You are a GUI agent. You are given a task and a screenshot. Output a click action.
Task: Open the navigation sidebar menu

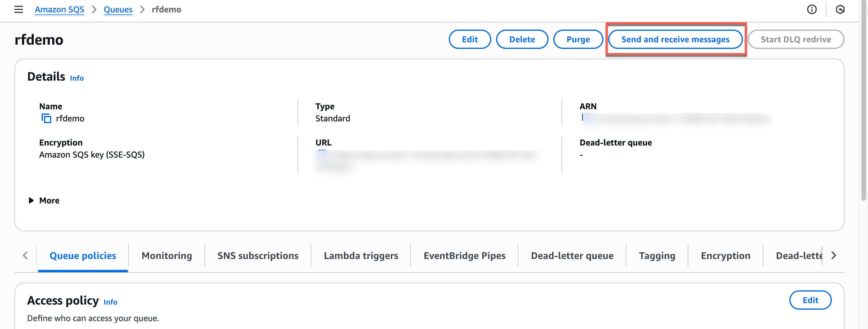(x=18, y=9)
